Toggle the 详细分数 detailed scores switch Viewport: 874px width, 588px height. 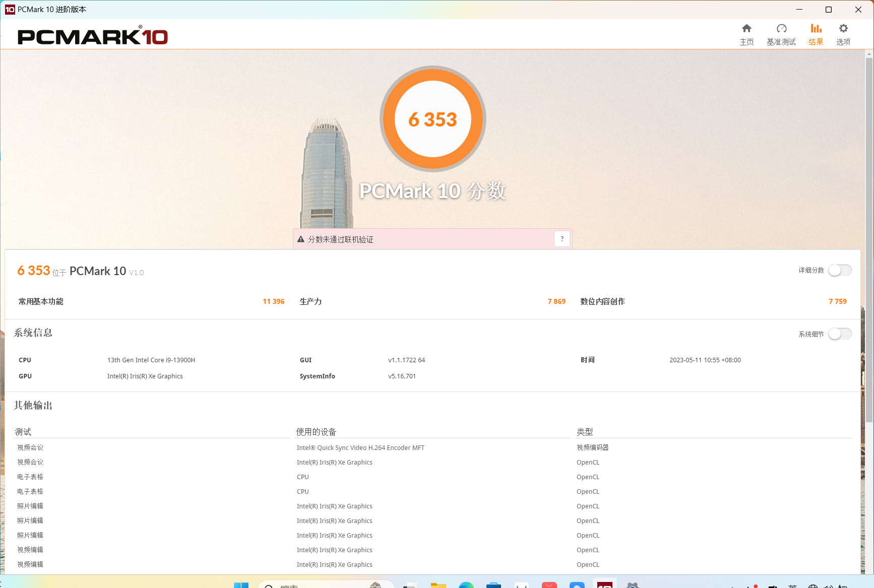coord(840,271)
